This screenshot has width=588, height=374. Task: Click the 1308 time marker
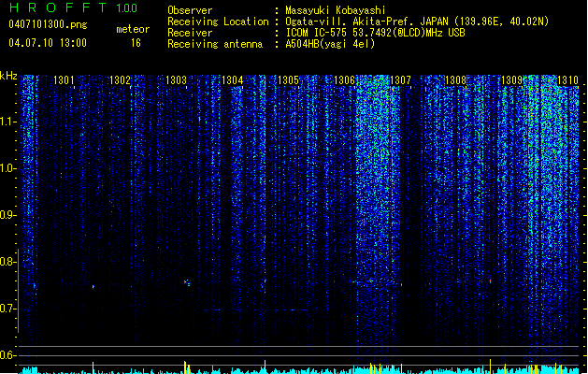point(455,80)
